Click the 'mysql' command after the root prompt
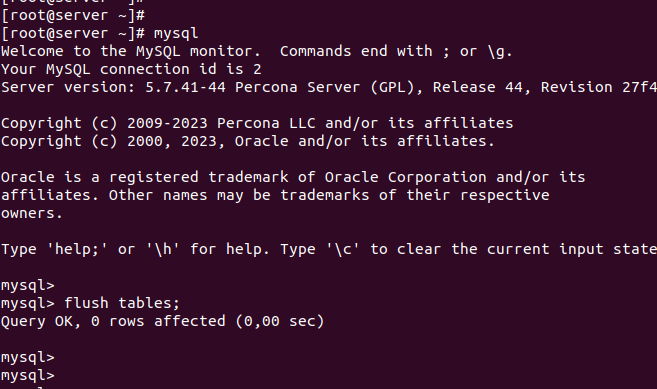The width and height of the screenshot is (657, 389). click(x=176, y=34)
